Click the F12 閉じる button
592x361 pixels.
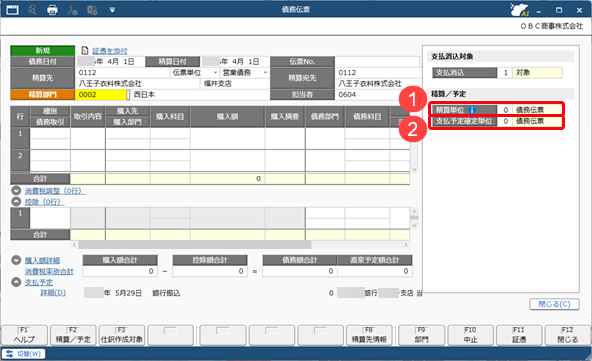pos(567,335)
